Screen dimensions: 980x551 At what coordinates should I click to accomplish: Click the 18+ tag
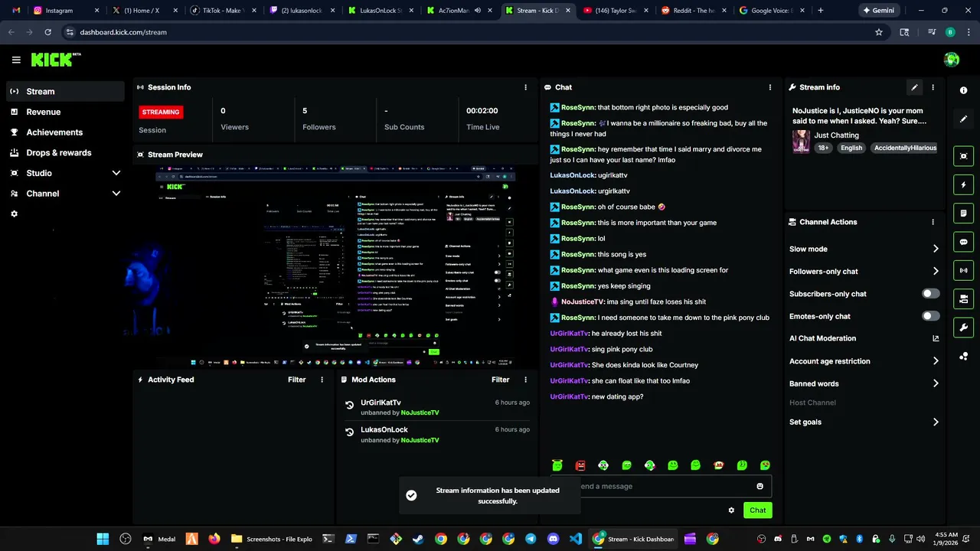pyautogui.click(x=823, y=148)
